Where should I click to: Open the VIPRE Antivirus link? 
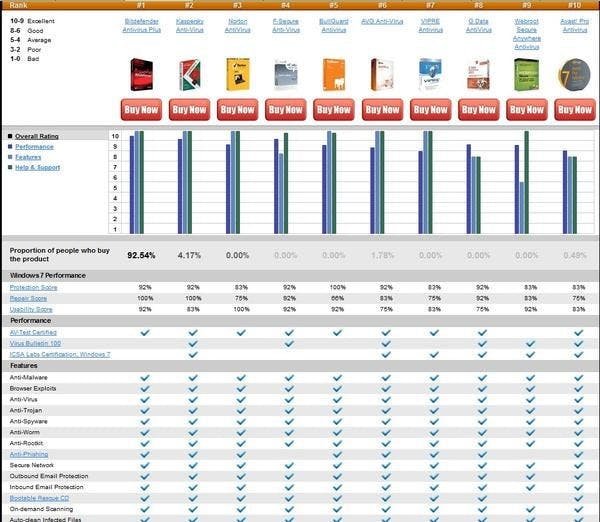430,26
